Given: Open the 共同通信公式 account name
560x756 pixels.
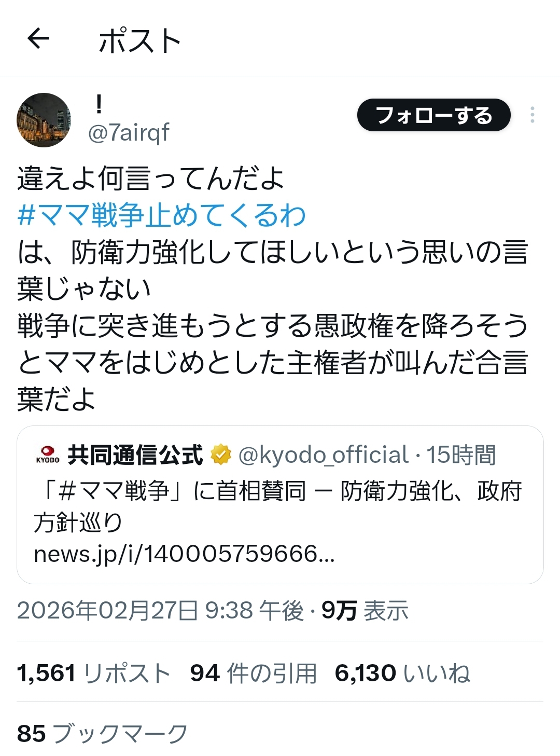Looking at the screenshot, I should (135, 455).
